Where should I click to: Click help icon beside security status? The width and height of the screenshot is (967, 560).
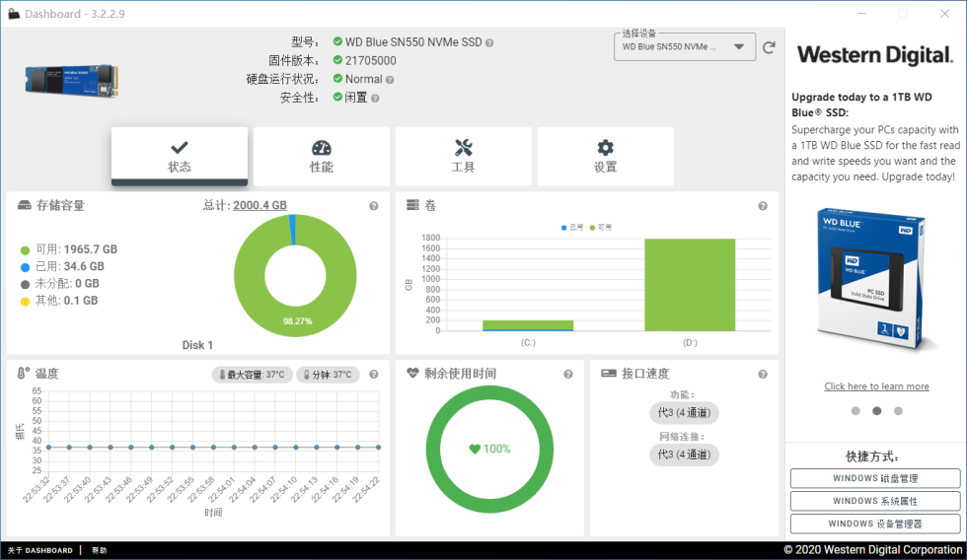375,99
